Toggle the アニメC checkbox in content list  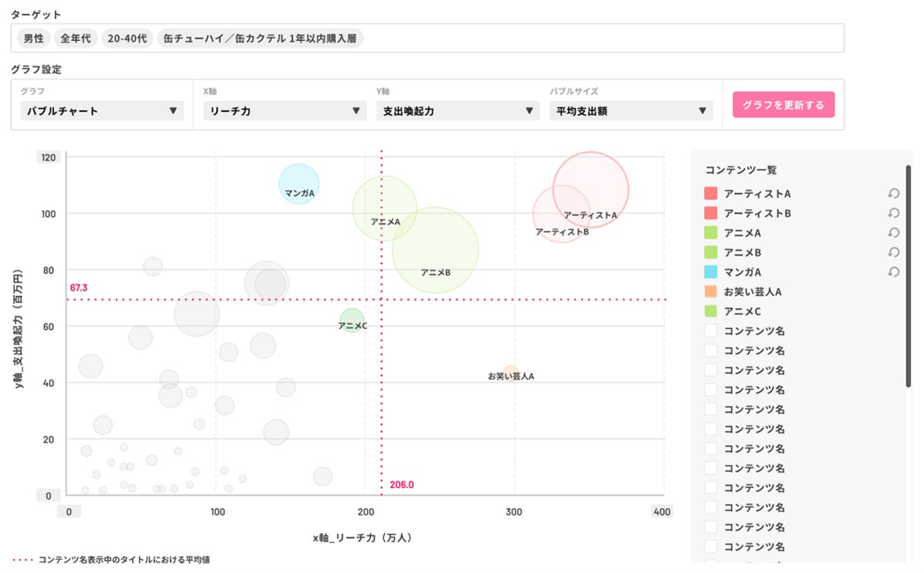711,311
